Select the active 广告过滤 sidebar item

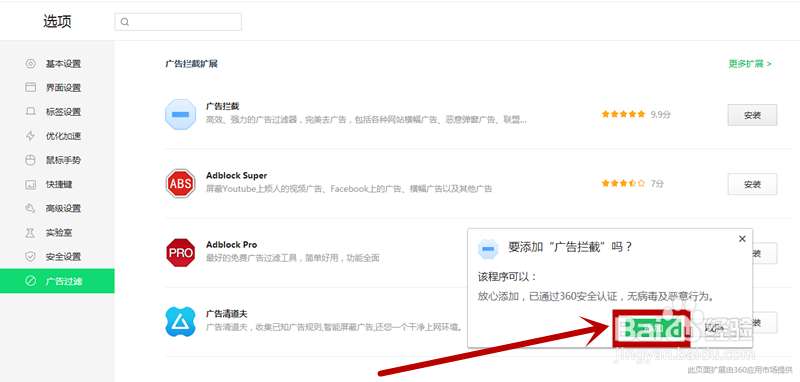click(x=57, y=281)
